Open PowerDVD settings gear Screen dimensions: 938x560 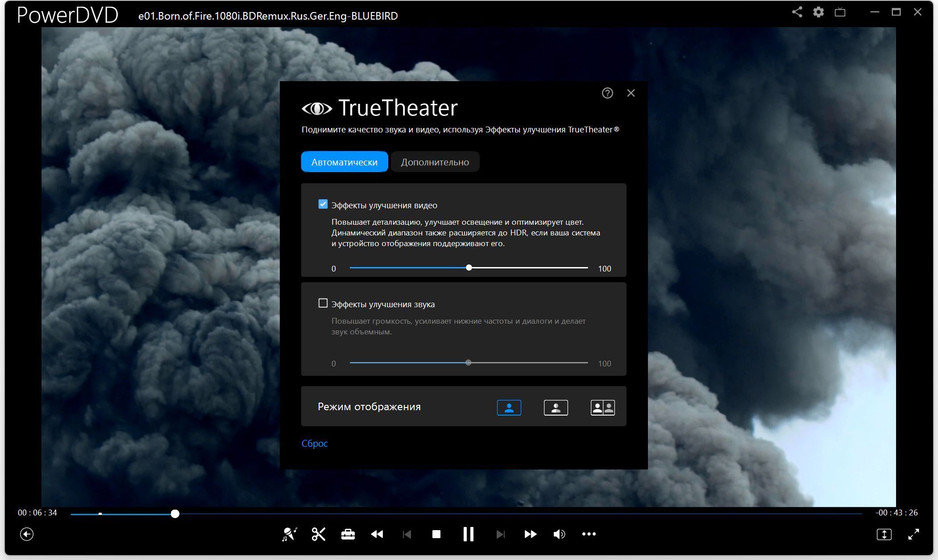818,12
